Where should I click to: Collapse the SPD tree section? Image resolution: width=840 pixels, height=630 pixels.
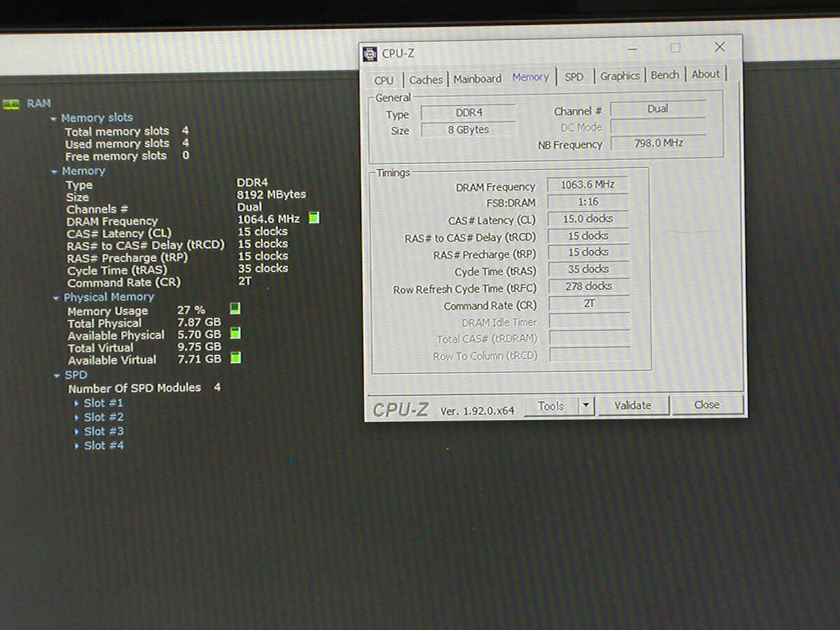coord(57,375)
